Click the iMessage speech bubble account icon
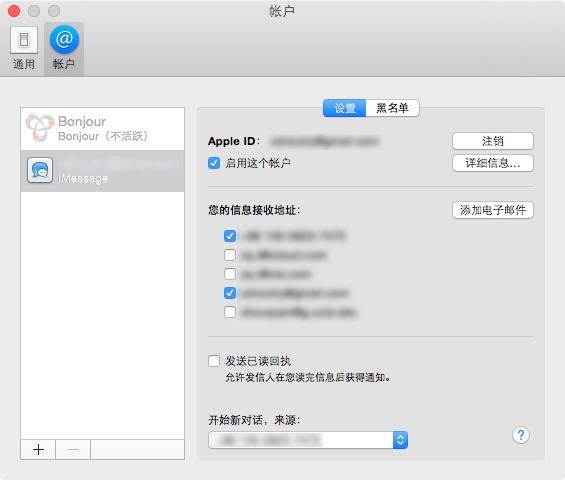This screenshot has width=565, height=480. (x=40, y=170)
